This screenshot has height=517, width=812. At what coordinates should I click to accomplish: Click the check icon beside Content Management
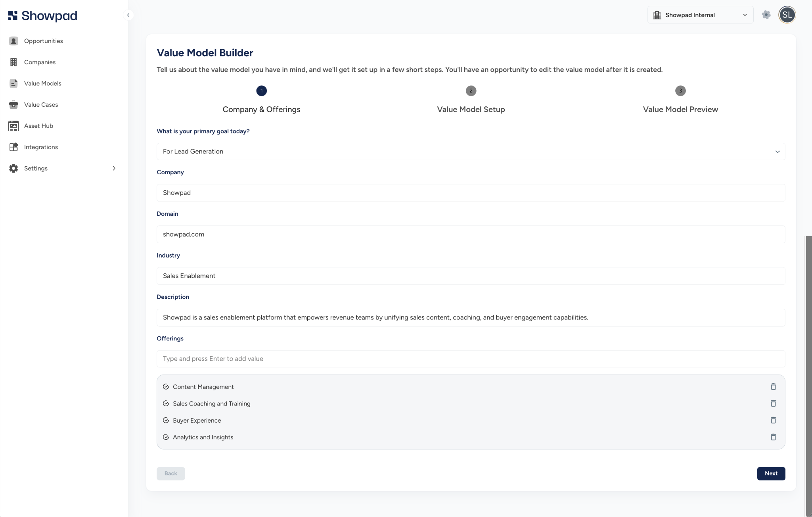(x=166, y=387)
